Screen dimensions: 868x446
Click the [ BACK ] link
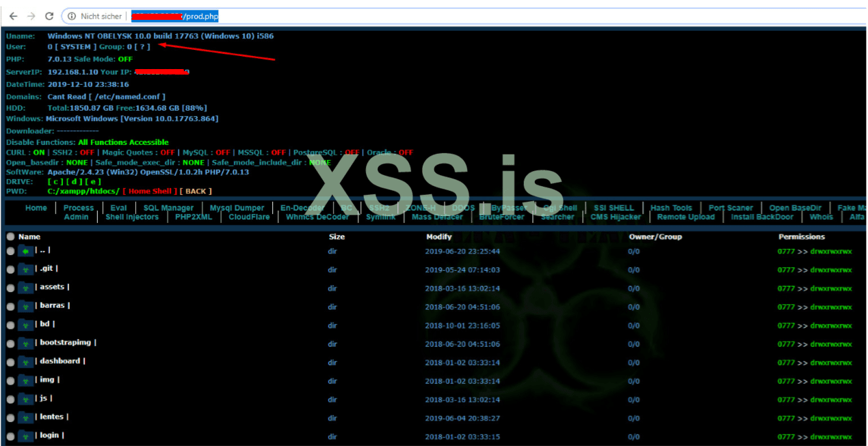coord(196,192)
